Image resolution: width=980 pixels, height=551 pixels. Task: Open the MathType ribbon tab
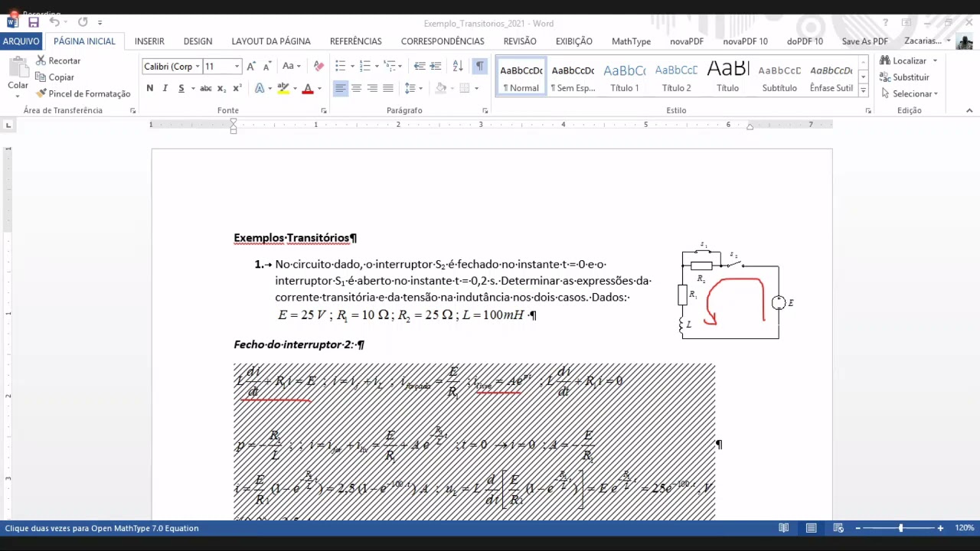coord(631,41)
